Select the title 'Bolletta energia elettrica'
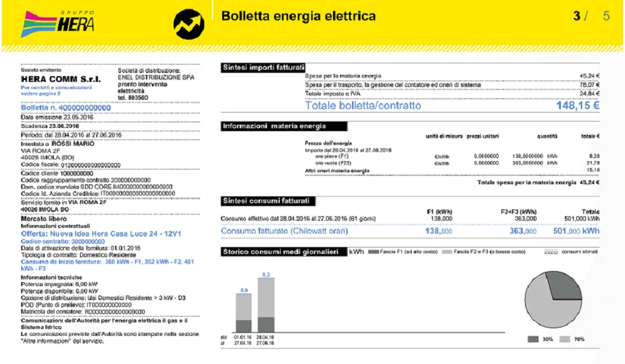The width and height of the screenshot is (625, 364). [x=298, y=16]
